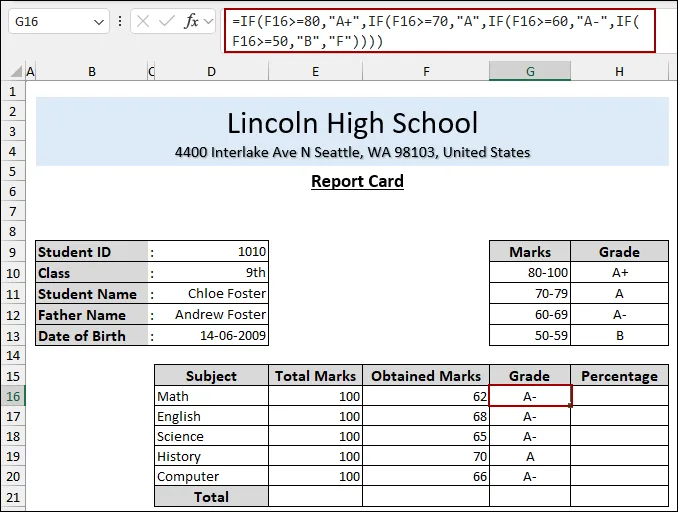Expand the formula bar chevron beside fx

208,21
